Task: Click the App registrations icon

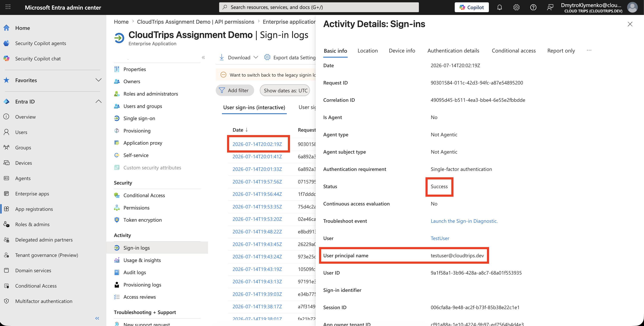Action: click(6, 208)
